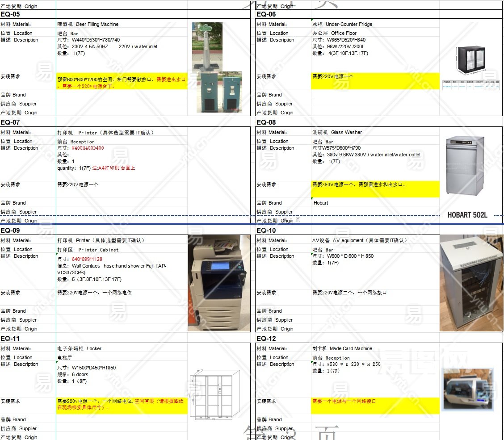This screenshot has width=504, height=440.
Task: Click the 'HOBART 502L' caption
Action: pos(467,215)
